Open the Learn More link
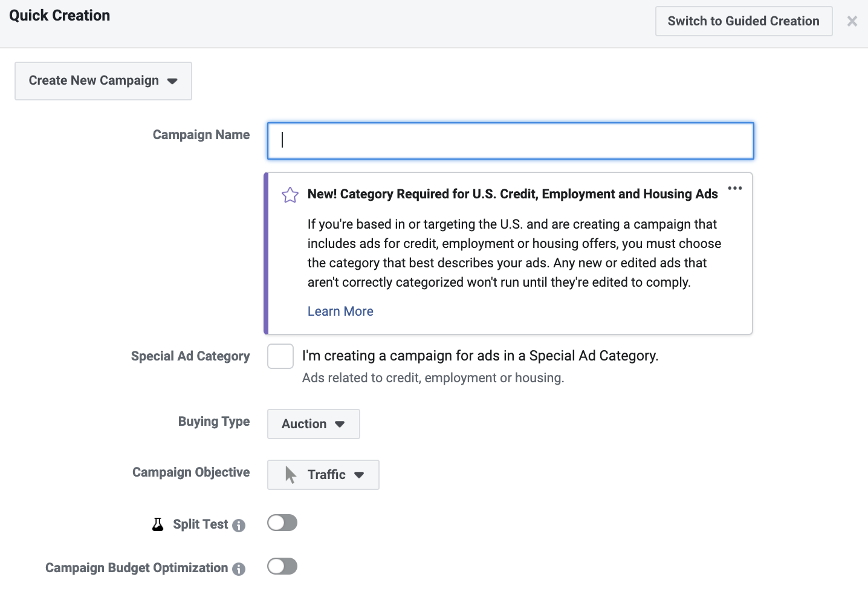 pyautogui.click(x=340, y=311)
